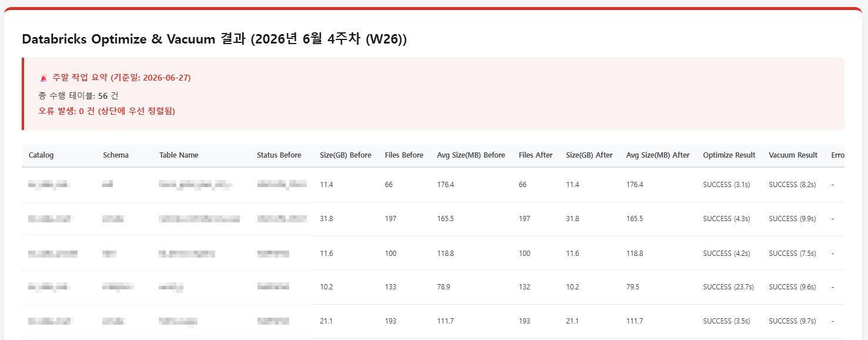Click the 78.9 average size cell
Screen dimensions: 868x340
click(444, 287)
